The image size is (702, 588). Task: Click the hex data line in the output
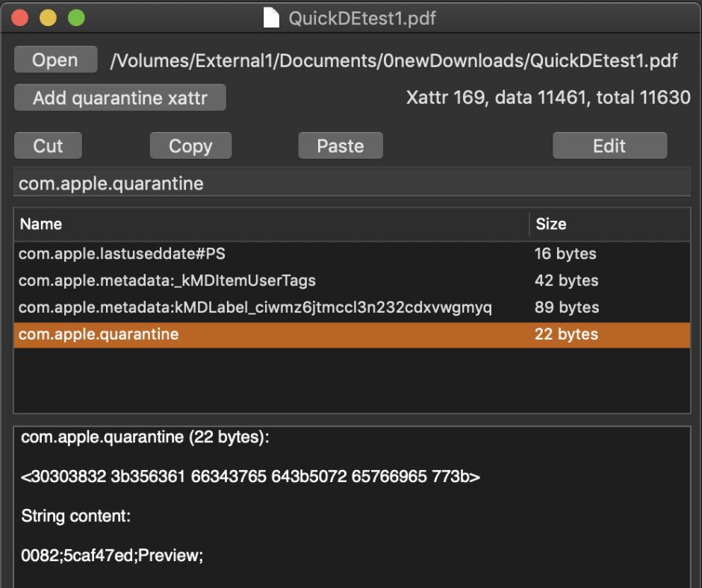tap(251, 477)
